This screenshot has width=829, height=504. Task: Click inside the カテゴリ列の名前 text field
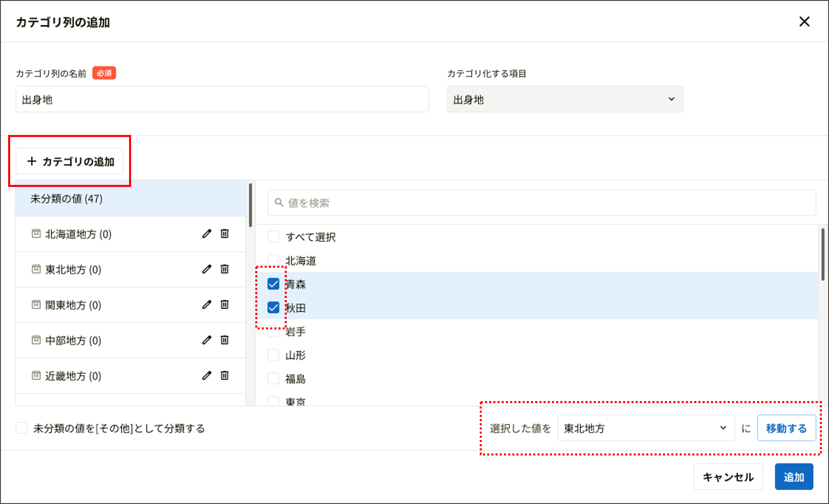tap(222, 99)
